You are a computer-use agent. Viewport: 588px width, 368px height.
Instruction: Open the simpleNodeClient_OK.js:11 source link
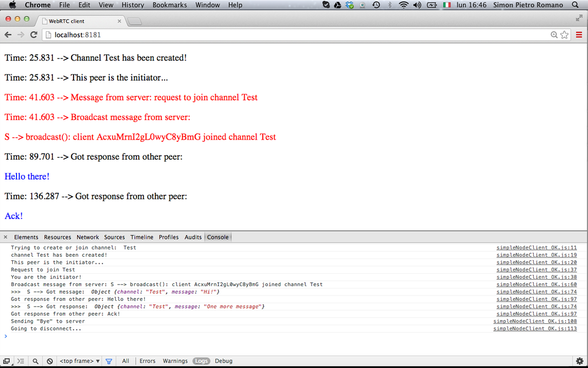pos(536,248)
